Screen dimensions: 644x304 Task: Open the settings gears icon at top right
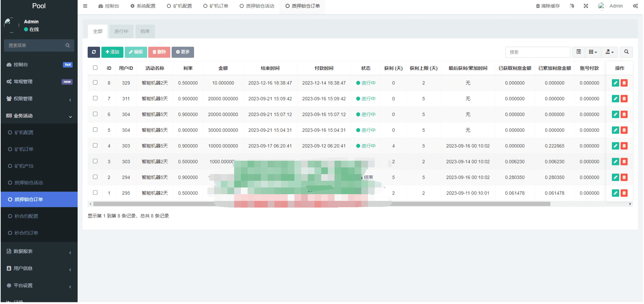635,6
